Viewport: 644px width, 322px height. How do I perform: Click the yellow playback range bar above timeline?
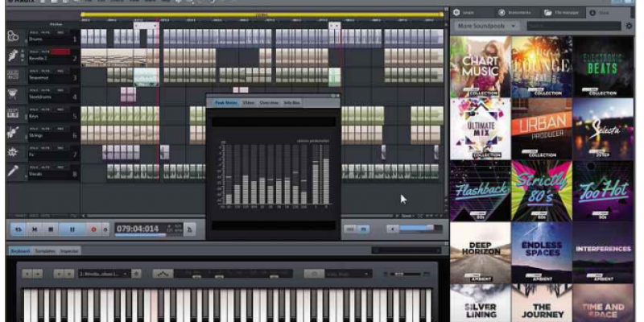click(x=262, y=14)
